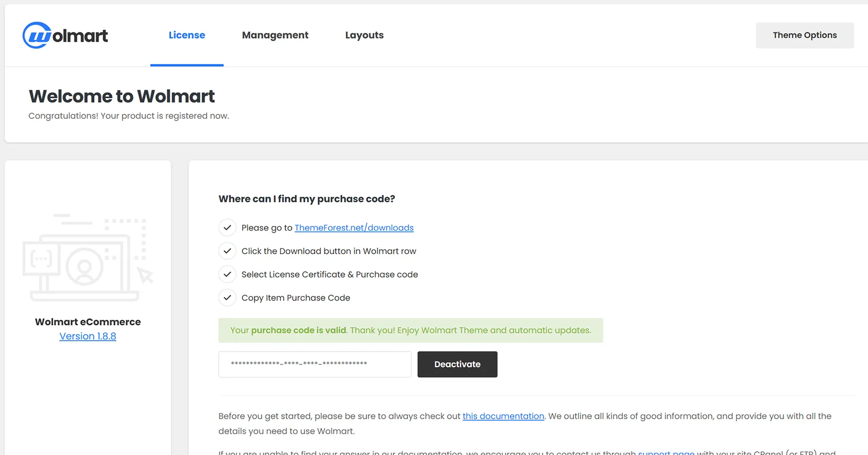Click the check icon beside Download button step
The width and height of the screenshot is (868, 455).
pos(227,251)
